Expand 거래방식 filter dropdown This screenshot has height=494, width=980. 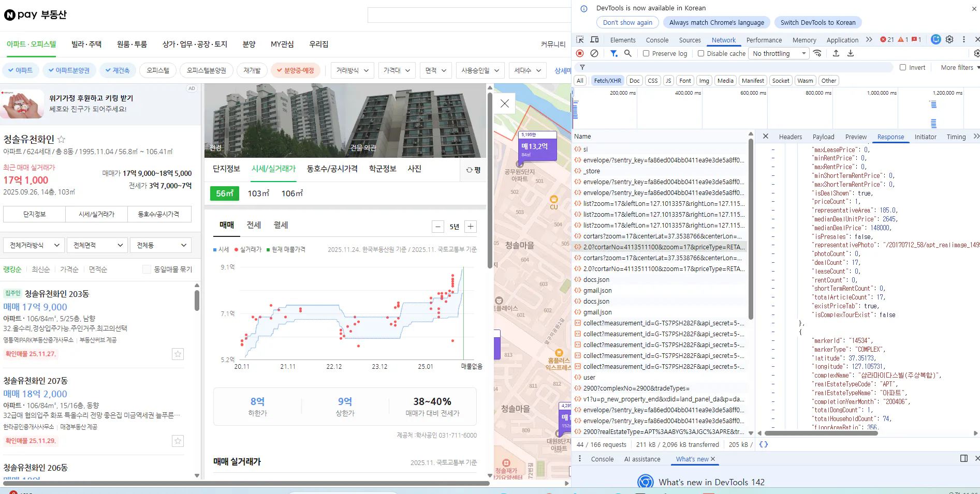tap(352, 70)
